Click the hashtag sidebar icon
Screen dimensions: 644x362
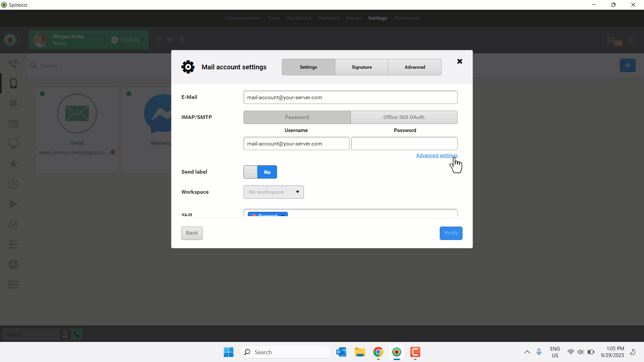click(13, 104)
